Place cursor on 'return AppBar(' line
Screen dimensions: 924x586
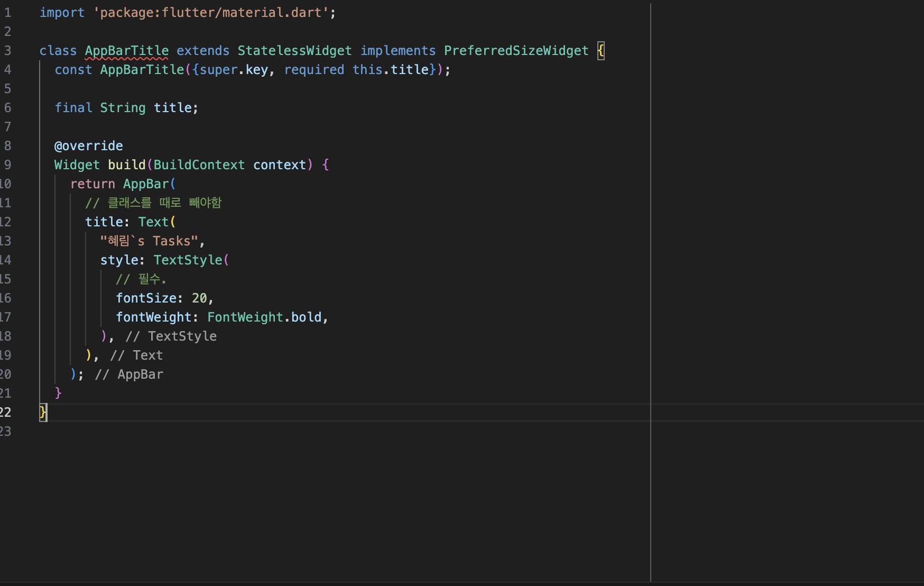pos(123,184)
